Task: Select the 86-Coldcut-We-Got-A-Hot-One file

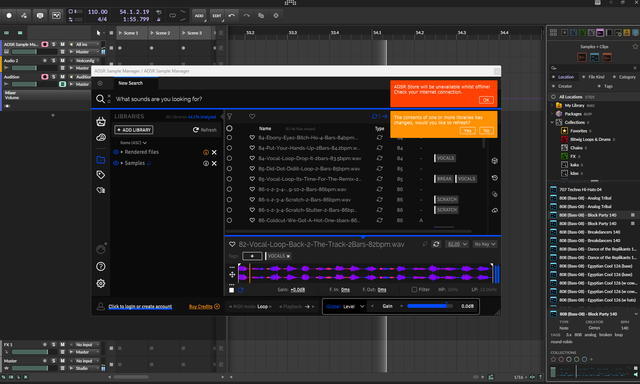Action: click(x=309, y=220)
